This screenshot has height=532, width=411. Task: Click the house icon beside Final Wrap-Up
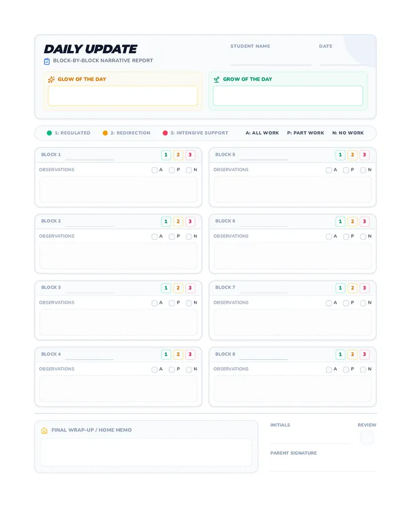[45, 430]
